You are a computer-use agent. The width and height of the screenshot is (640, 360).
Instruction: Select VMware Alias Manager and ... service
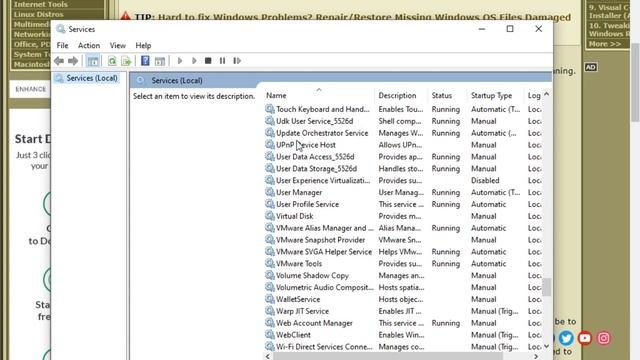[324, 228]
